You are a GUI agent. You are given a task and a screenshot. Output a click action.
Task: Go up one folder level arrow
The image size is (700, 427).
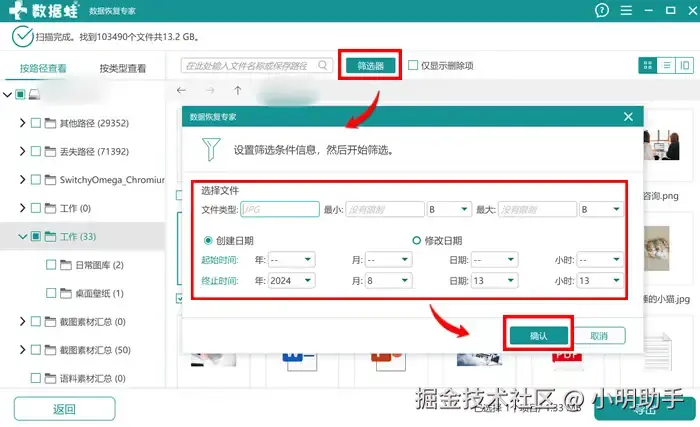pyautogui.click(x=238, y=90)
